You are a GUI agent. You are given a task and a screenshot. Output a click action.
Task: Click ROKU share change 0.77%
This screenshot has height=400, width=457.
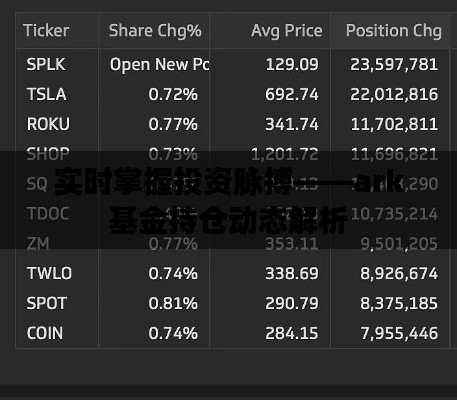pyautogui.click(x=173, y=124)
